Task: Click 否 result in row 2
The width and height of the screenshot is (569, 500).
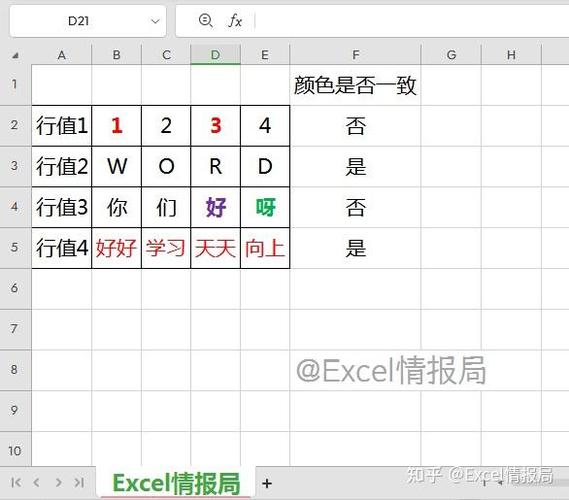Action: [x=355, y=126]
